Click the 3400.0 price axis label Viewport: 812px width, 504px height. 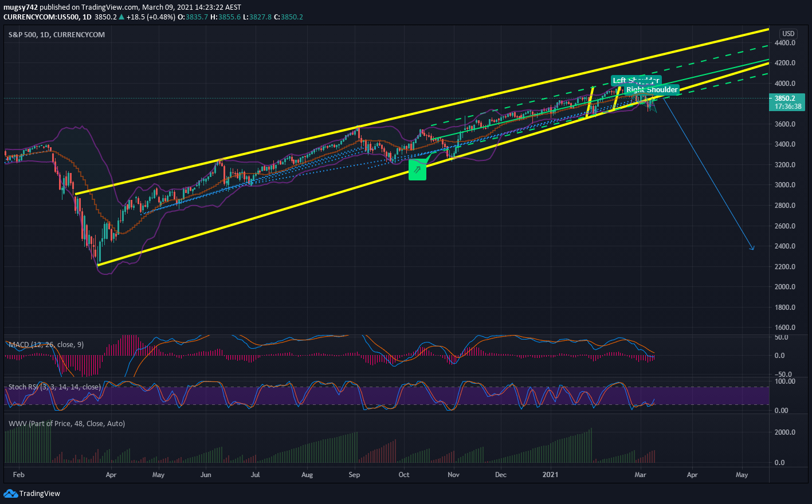[784, 144]
